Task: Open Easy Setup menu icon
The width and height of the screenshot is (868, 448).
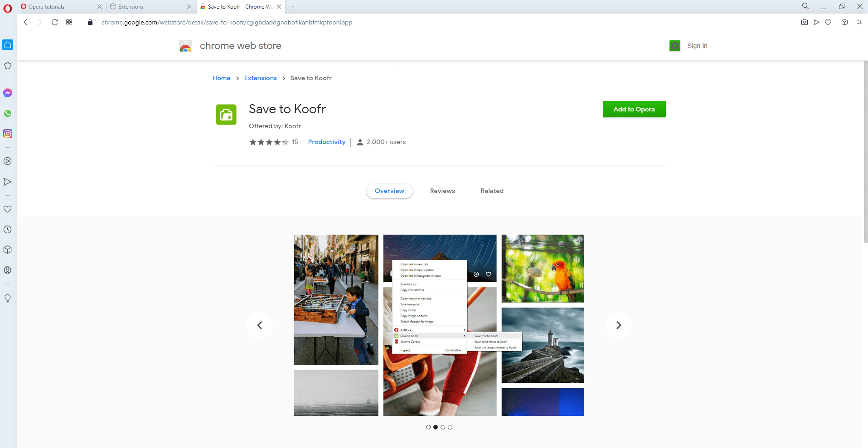Action: [x=859, y=22]
